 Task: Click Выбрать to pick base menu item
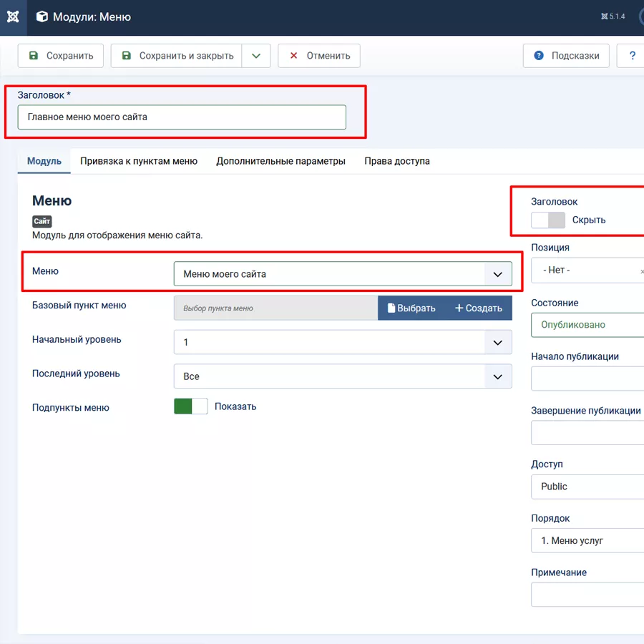click(x=411, y=308)
